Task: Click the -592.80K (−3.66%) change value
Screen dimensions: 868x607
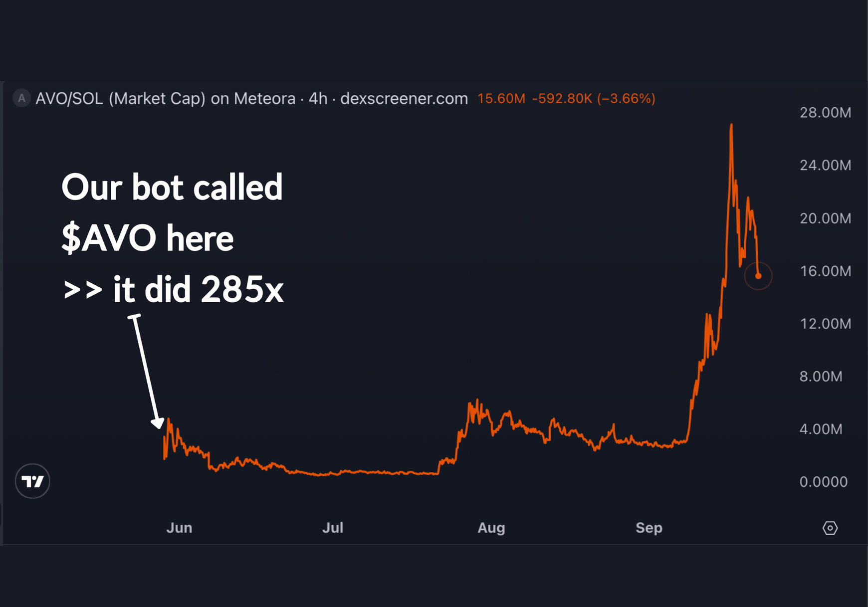Action: [x=594, y=99]
